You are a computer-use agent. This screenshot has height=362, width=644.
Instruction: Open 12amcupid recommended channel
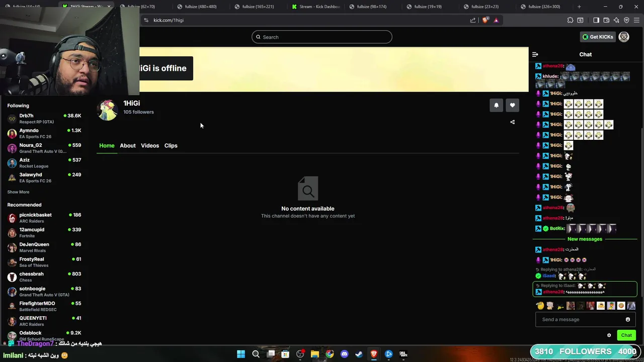pos(44,232)
